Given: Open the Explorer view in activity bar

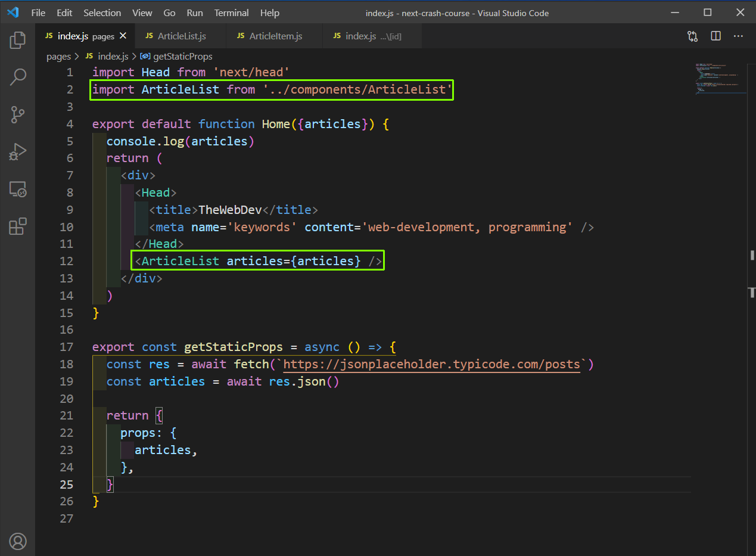Looking at the screenshot, I should pyautogui.click(x=18, y=41).
